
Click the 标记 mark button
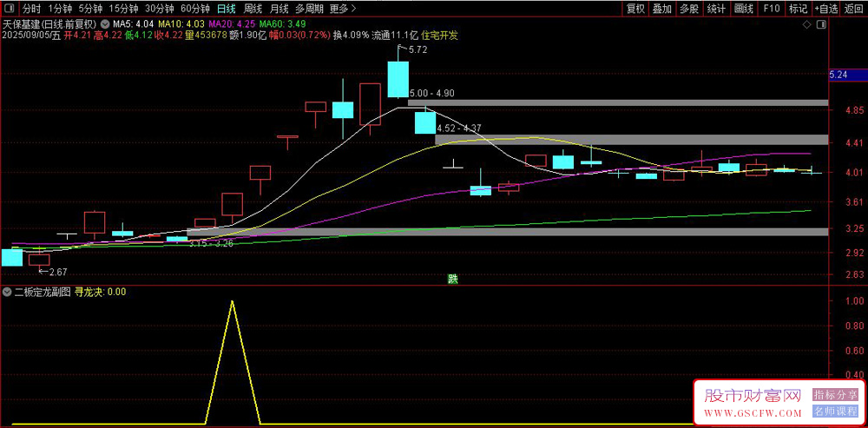coord(799,9)
